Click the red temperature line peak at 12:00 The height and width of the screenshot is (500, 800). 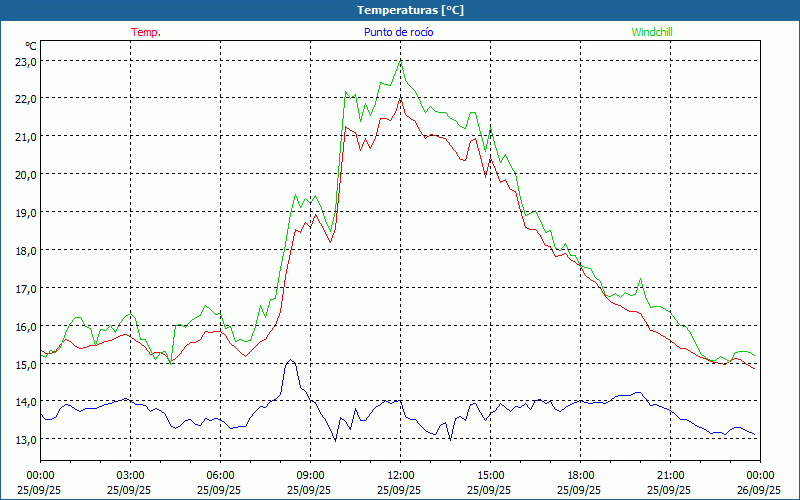(x=400, y=97)
